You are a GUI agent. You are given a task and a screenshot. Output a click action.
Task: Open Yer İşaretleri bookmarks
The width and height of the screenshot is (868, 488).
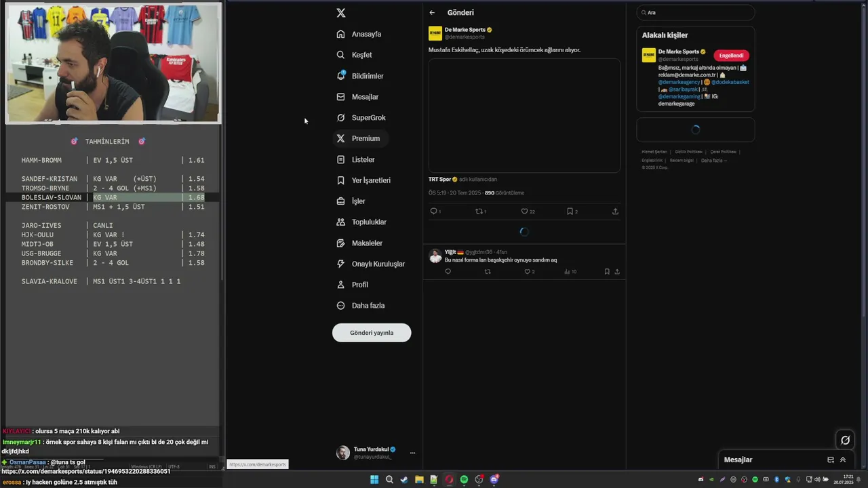pos(363,180)
